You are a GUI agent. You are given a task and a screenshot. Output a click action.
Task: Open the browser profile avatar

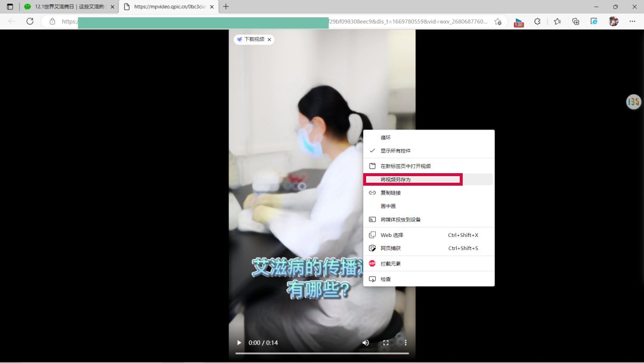(x=614, y=21)
